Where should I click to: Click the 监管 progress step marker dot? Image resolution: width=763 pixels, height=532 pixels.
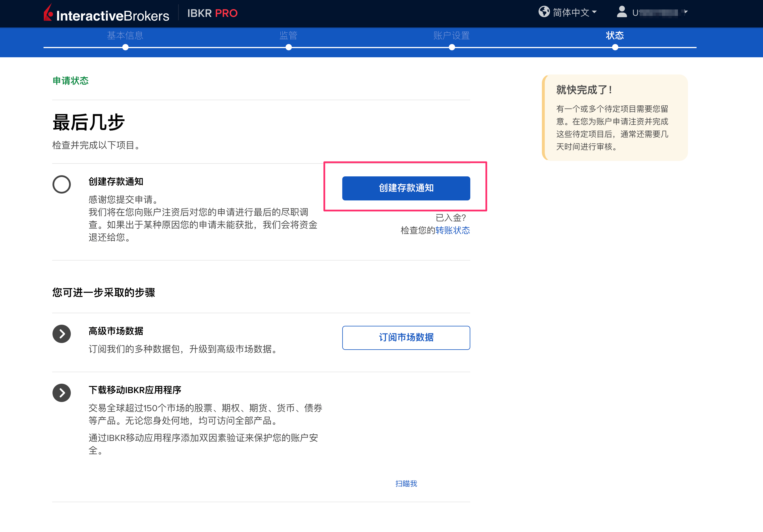(288, 48)
